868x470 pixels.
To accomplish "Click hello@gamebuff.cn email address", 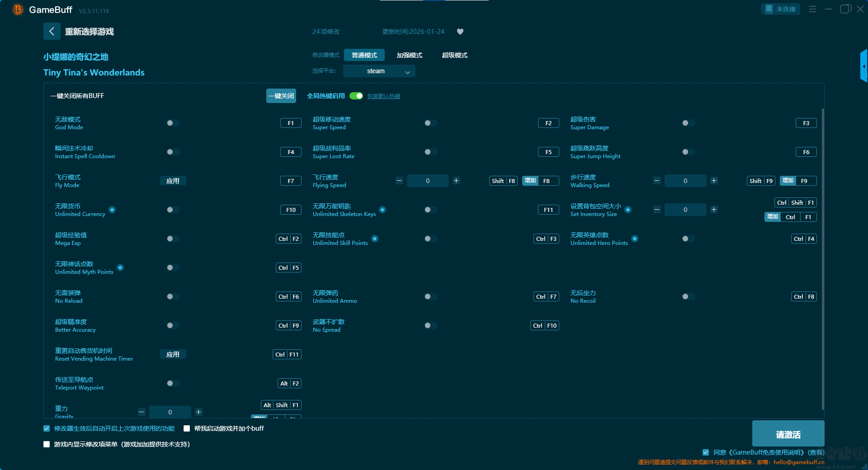I will coord(799,462).
